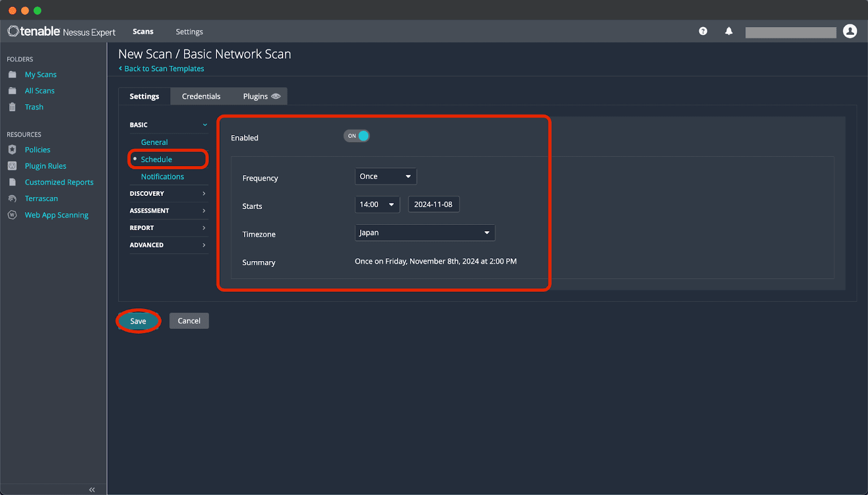Screen dimensions: 868x495
Task: Toggle the Enabled schedule switch off
Action: pos(356,136)
